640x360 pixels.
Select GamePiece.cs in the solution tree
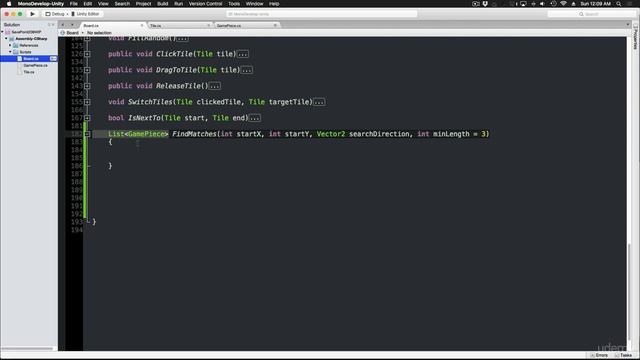pyautogui.click(x=35, y=65)
